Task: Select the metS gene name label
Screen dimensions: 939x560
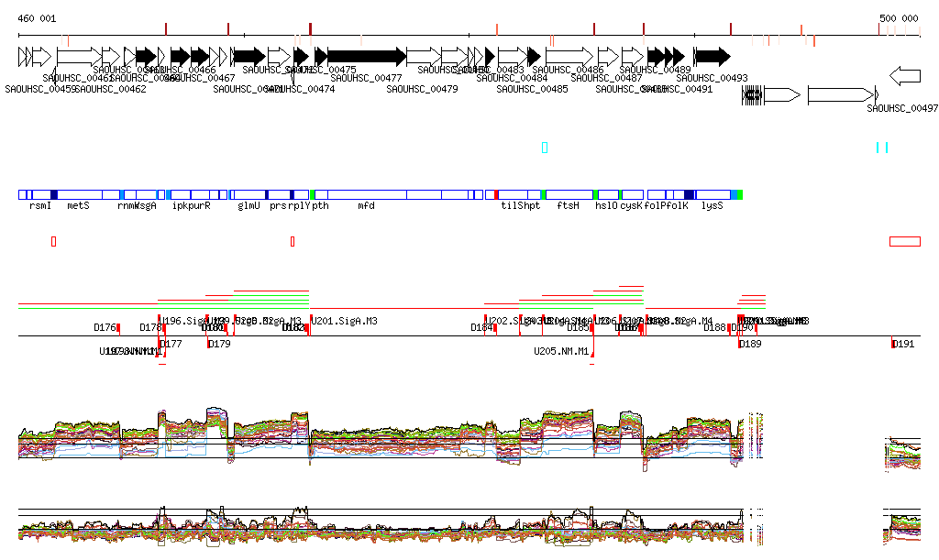Action: [x=79, y=206]
